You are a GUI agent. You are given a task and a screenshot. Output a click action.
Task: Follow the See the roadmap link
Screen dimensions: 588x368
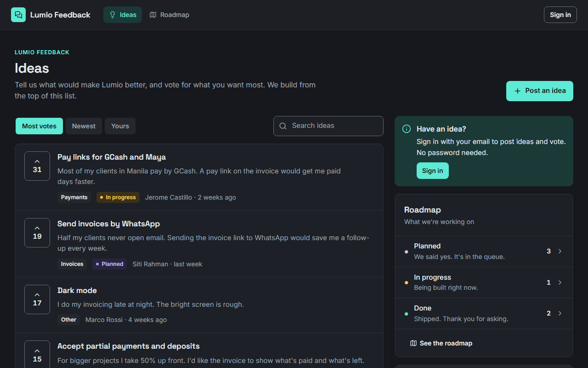(441, 343)
